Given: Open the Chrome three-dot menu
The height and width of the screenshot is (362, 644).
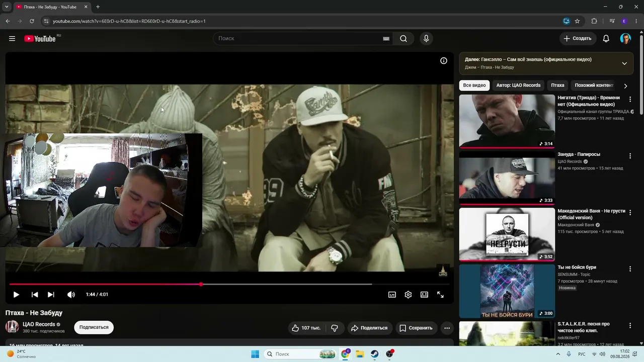Looking at the screenshot, I should tap(636, 21).
